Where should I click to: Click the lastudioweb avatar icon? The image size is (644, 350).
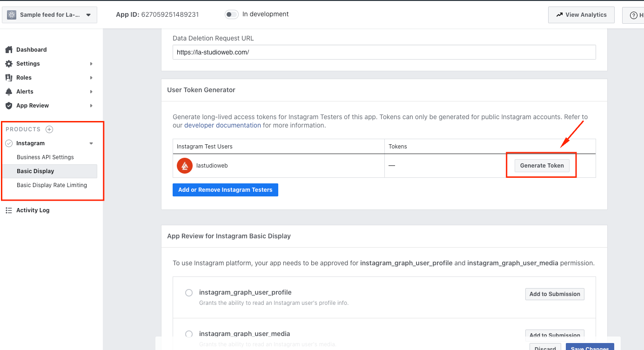pos(185,166)
